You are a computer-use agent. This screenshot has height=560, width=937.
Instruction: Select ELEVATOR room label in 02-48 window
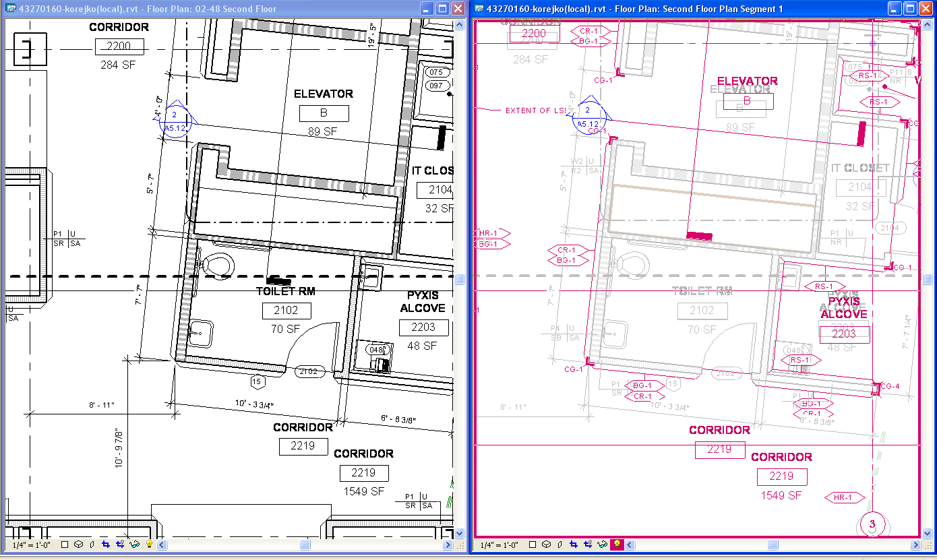click(324, 94)
